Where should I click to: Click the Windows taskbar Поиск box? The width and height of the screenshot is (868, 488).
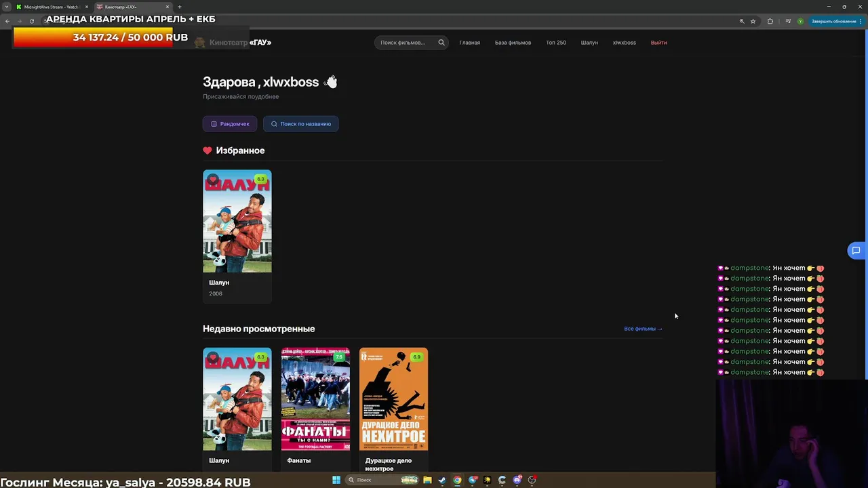point(382,480)
